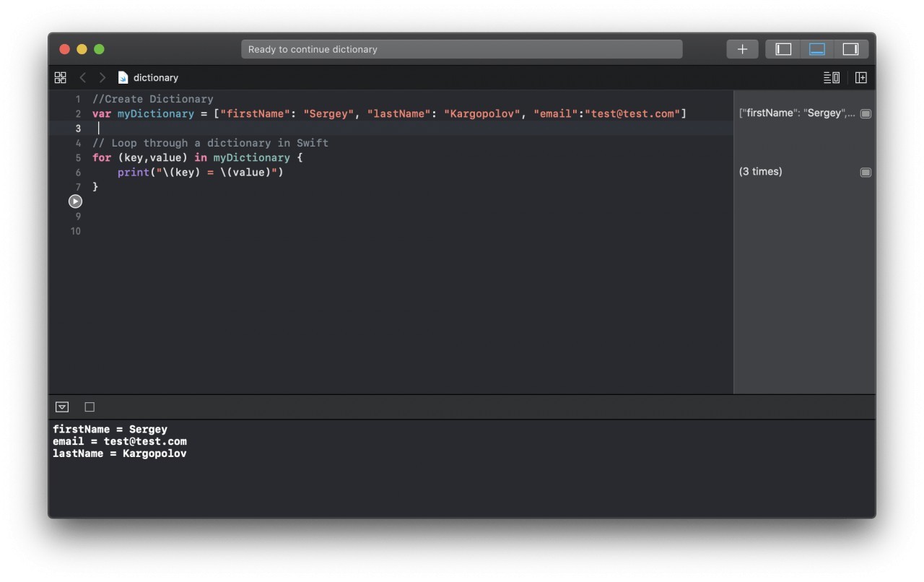Click the '(3 times)' result text
This screenshot has height=582, width=924.
(x=761, y=172)
